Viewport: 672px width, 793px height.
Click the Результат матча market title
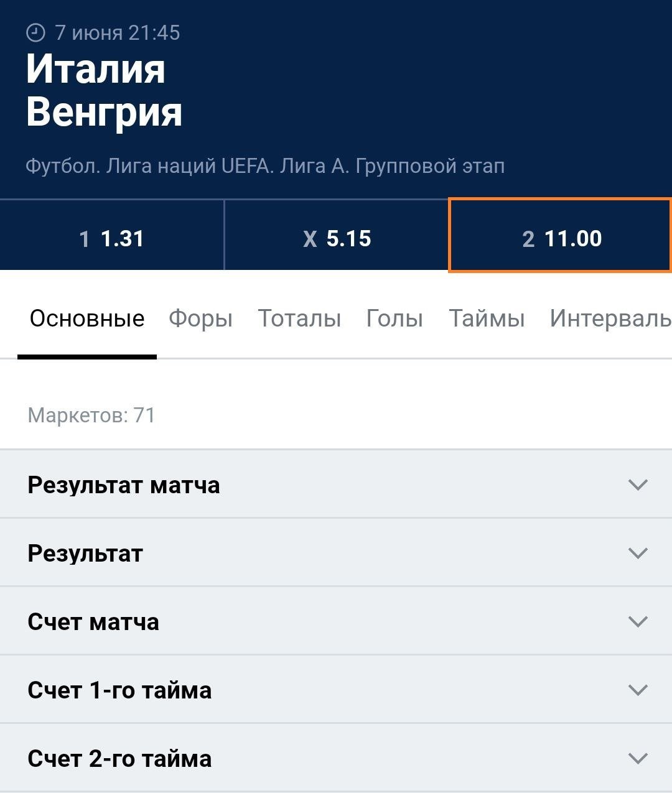[x=124, y=485]
